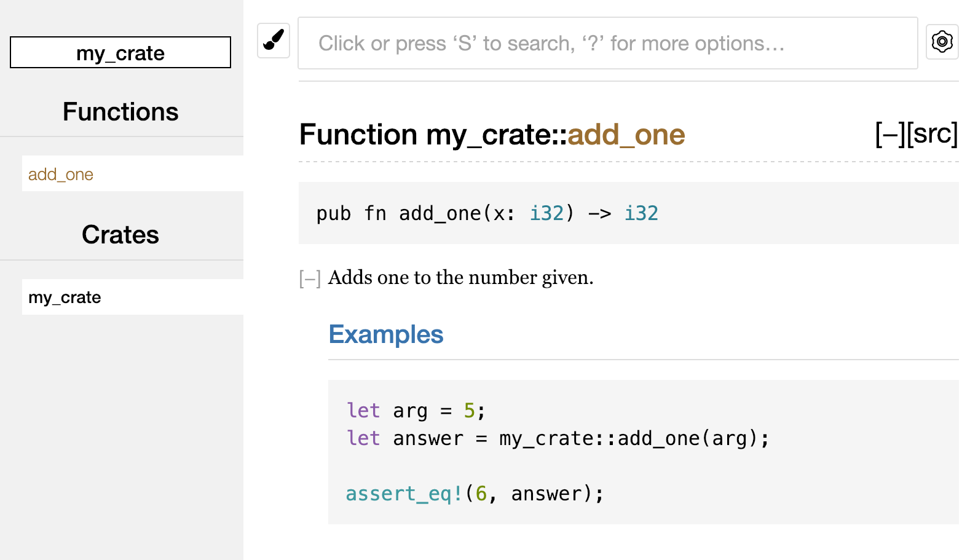
Task: Click add_one in the function title
Action: point(626,135)
